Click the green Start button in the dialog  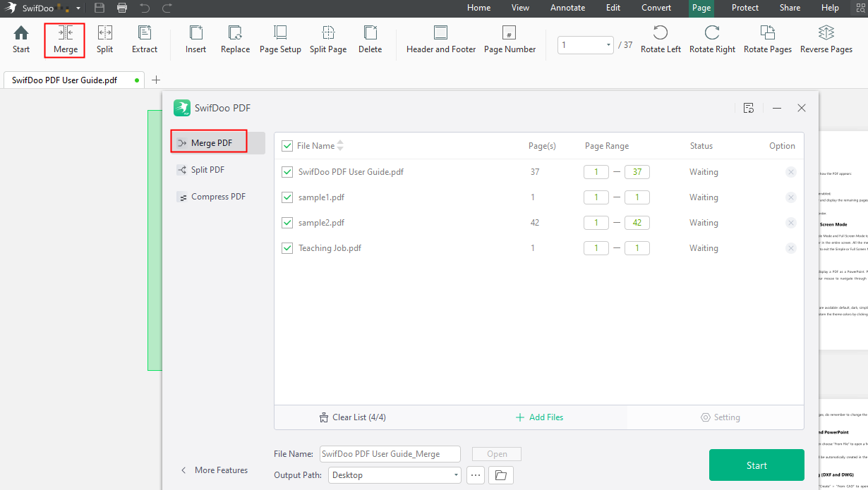757,465
